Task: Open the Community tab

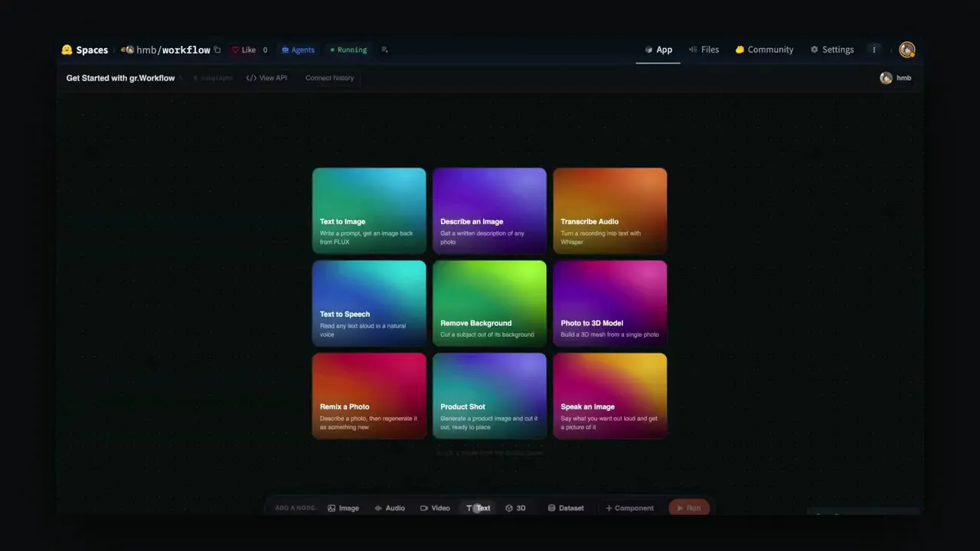Action: pyautogui.click(x=764, y=50)
